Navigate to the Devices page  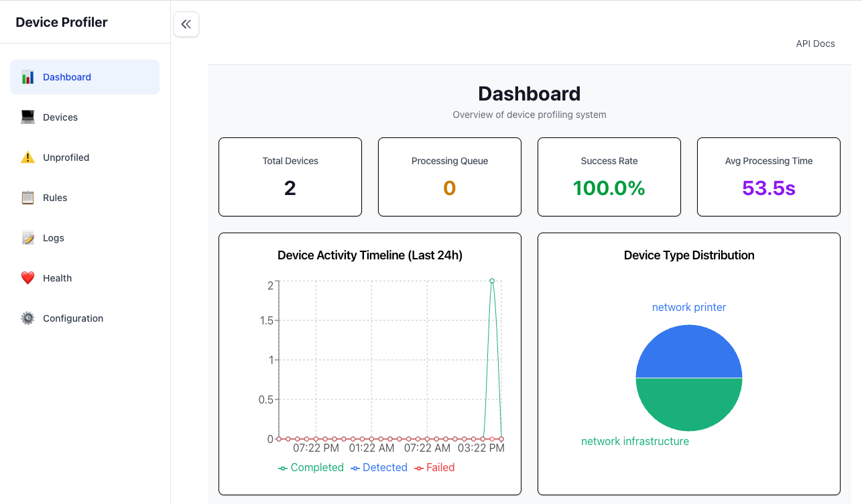tap(60, 117)
